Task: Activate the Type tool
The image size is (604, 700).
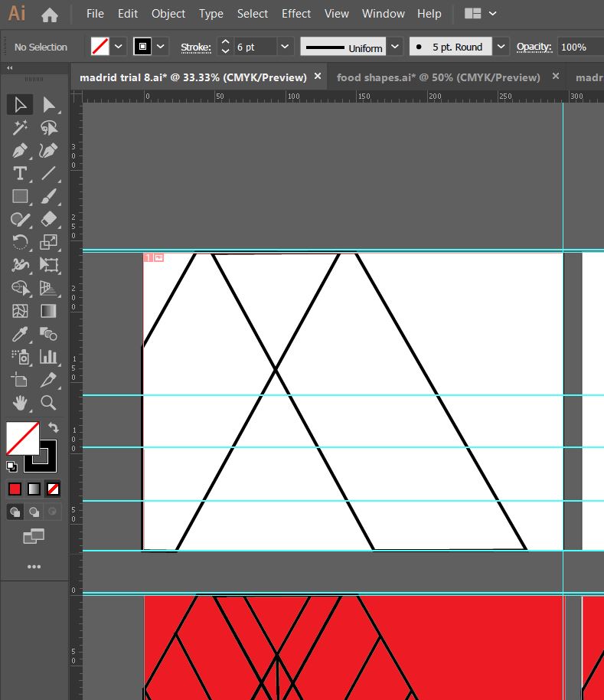Action: [x=20, y=174]
